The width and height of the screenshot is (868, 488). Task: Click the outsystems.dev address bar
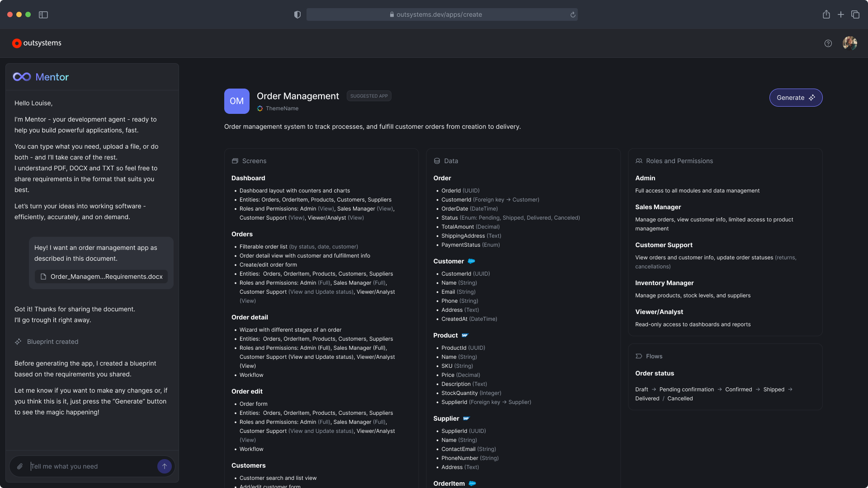click(442, 14)
